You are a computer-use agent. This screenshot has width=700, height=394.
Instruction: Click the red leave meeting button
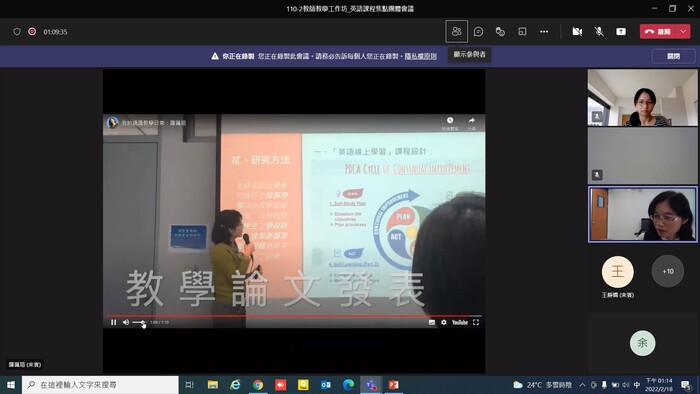(x=658, y=32)
